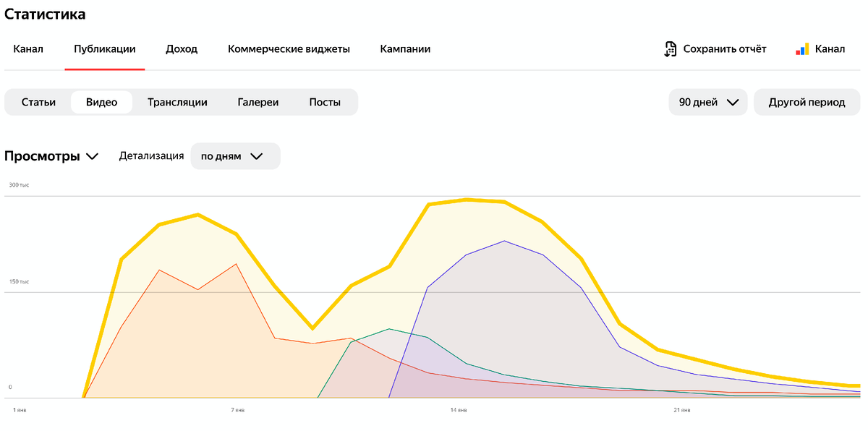The image size is (868, 431).
Task: Show Галереи publications
Action: [x=258, y=102]
